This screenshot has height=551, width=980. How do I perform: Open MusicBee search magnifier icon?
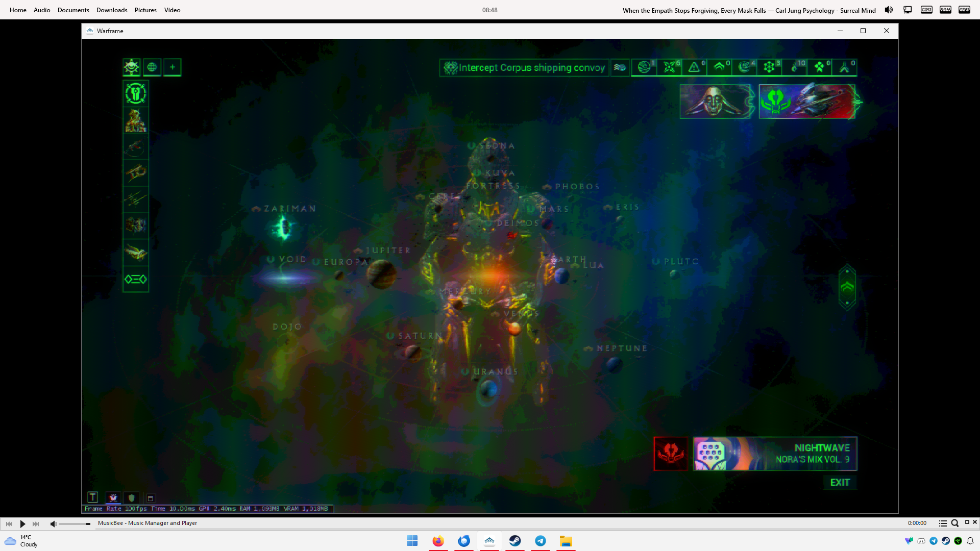click(954, 523)
